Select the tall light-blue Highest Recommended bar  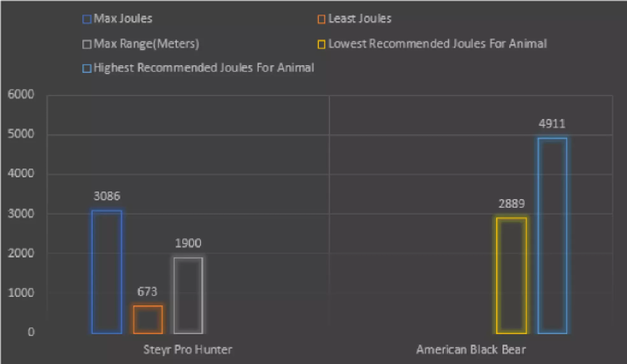tap(552, 236)
